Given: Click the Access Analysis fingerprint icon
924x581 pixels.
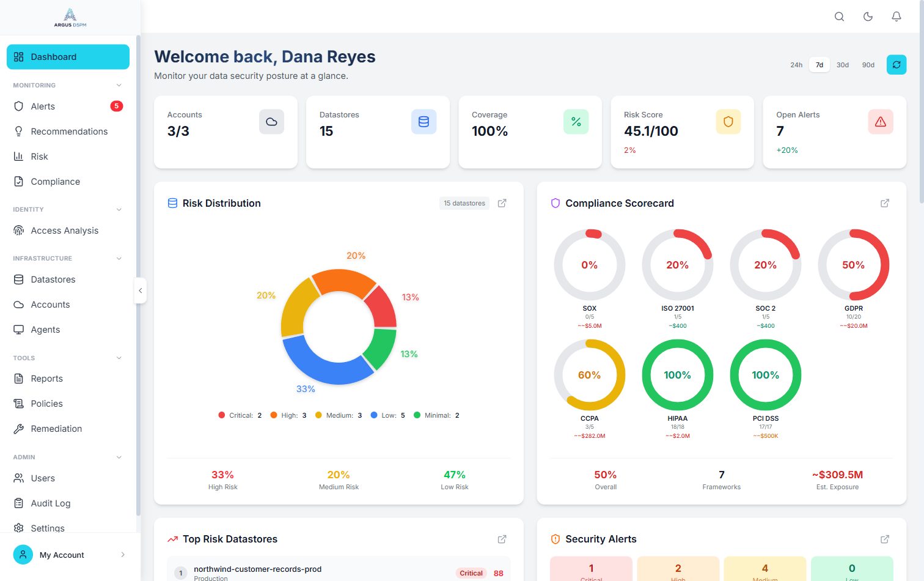Looking at the screenshot, I should coord(18,231).
